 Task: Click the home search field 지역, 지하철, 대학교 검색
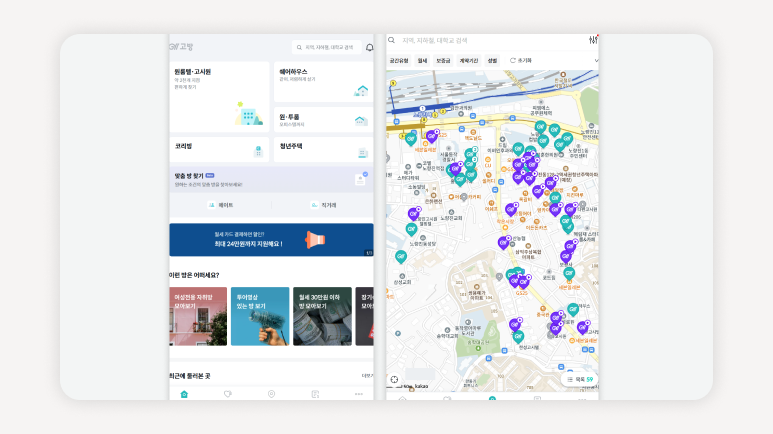326,47
